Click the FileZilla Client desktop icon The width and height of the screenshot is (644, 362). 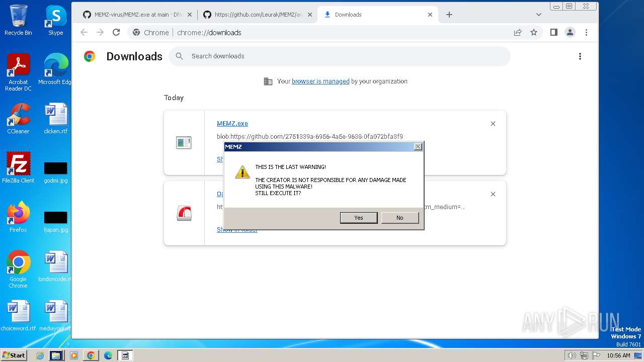[18, 168]
